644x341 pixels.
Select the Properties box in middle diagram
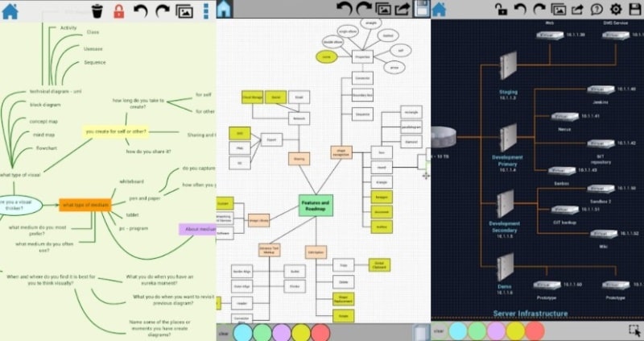[362, 56]
